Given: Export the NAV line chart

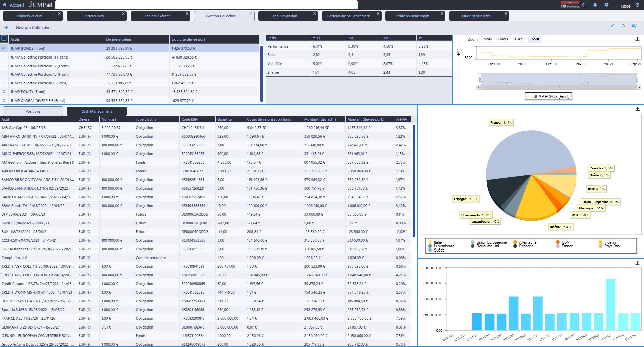Looking at the screenshot, I should [x=638, y=39].
